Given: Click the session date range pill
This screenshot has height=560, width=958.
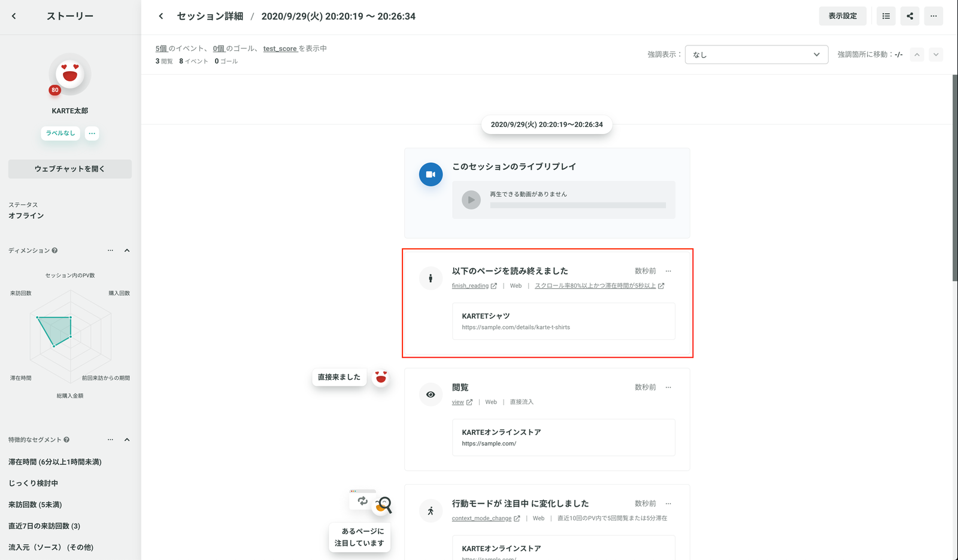Looking at the screenshot, I should pyautogui.click(x=547, y=124).
